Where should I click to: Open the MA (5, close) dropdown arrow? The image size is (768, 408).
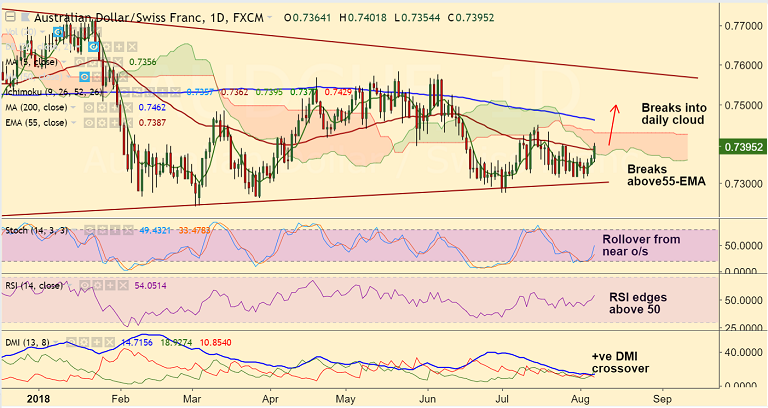[x=64, y=62]
